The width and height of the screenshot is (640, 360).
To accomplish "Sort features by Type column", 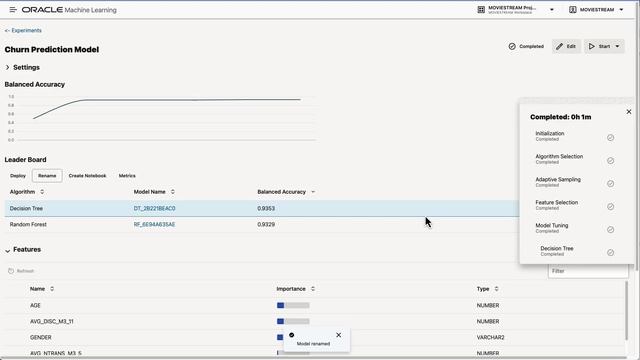I will tap(496, 289).
